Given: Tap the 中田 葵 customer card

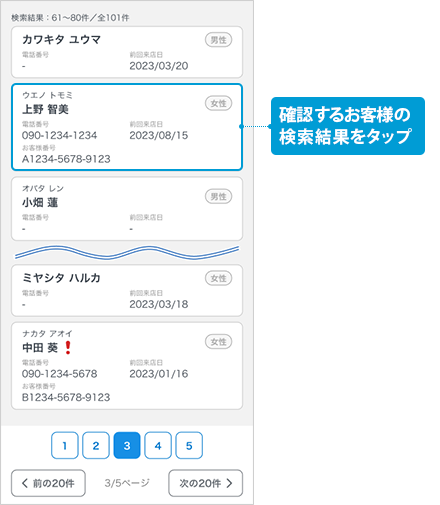Looking at the screenshot, I should pos(127,366).
